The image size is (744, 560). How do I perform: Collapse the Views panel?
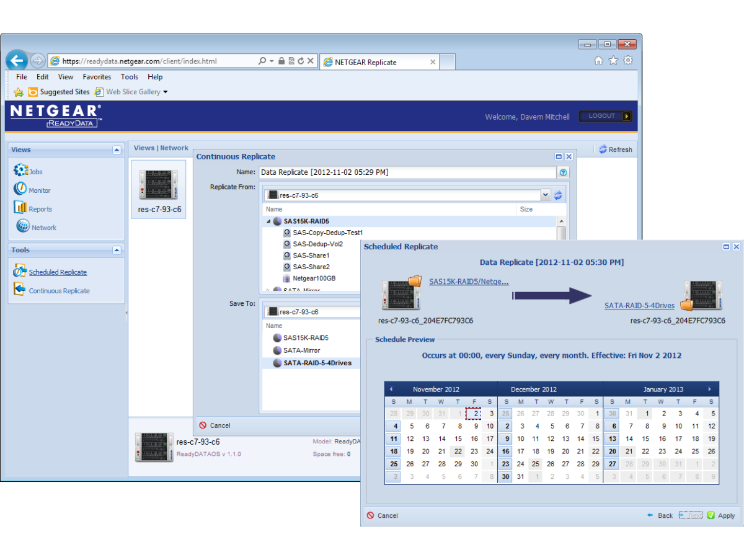[116, 149]
